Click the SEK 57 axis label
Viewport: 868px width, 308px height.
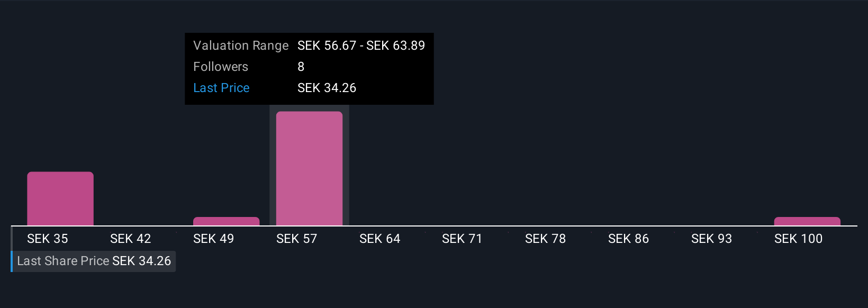click(296, 239)
